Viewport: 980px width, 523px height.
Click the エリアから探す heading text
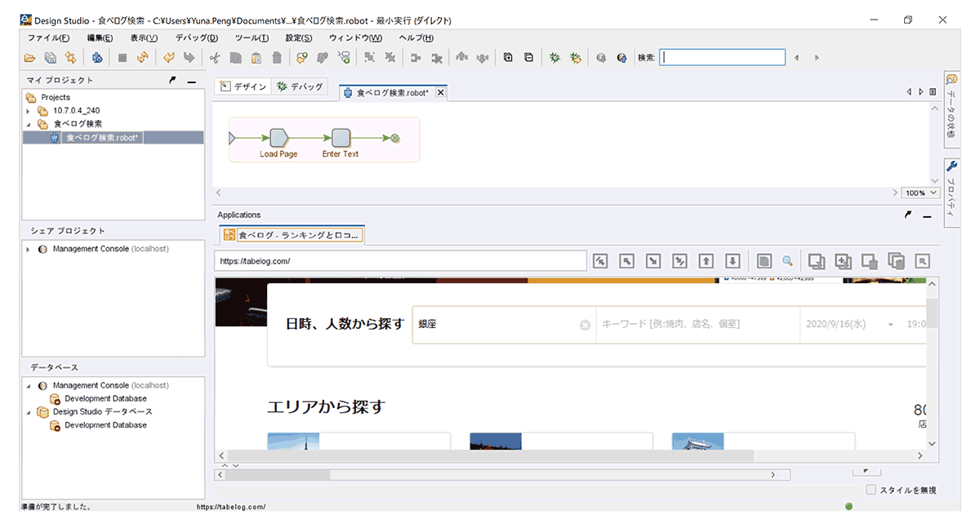pos(326,406)
